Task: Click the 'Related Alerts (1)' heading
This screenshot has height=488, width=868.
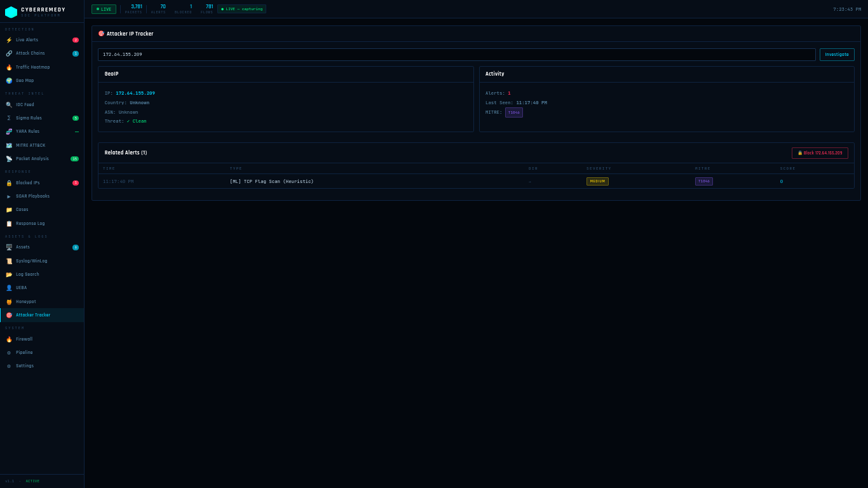Action: (126, 153)
